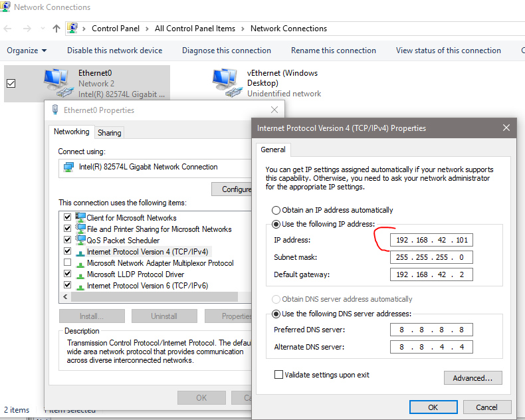Image resolution: width=525 pixels, height=420 pixels.
Task: Select Obtain an IP address automatically
Action: pyautogui.click(x=276, y=211)
